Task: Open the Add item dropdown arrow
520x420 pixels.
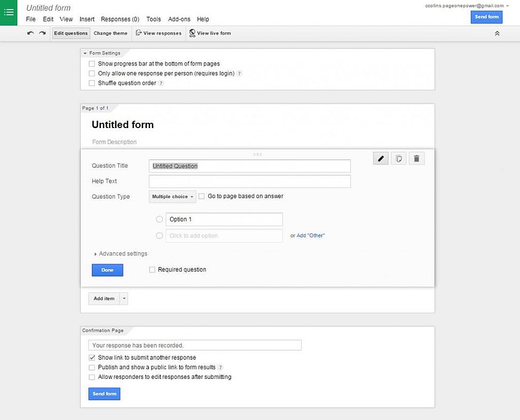Action: point(123,298)
